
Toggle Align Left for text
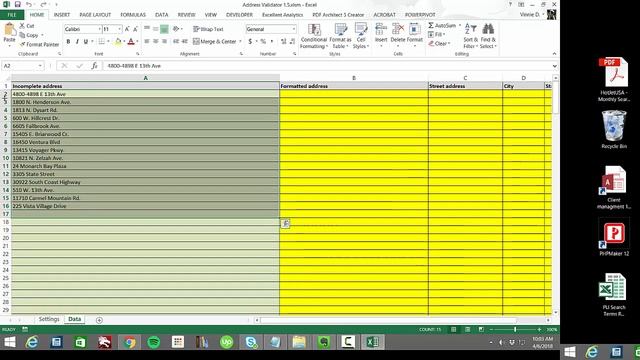(147, 41)
